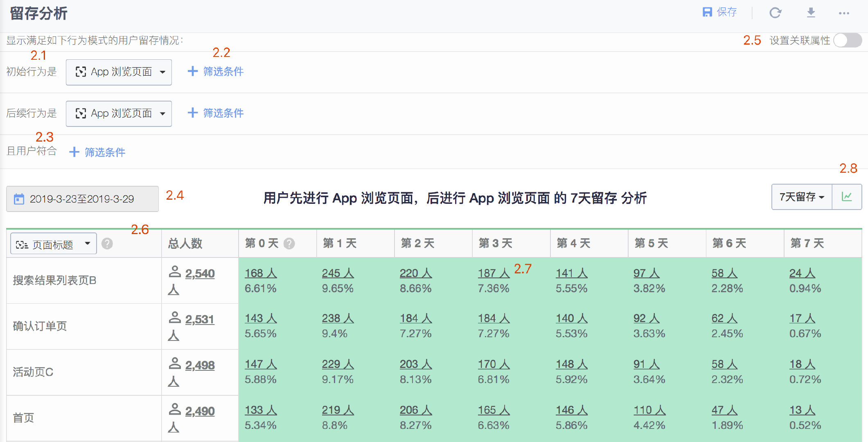Click the line chart view icon
The image size is (868, 442).
[x=847, y=197]
